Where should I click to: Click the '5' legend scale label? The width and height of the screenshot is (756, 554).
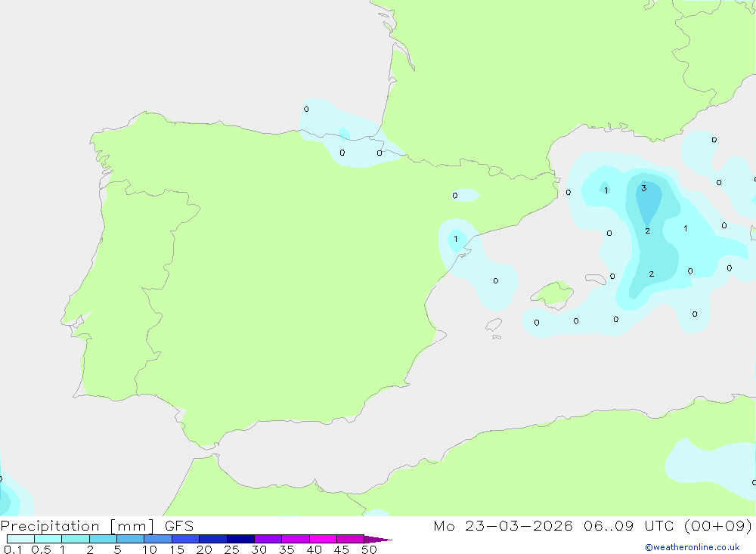pos(117,549)
